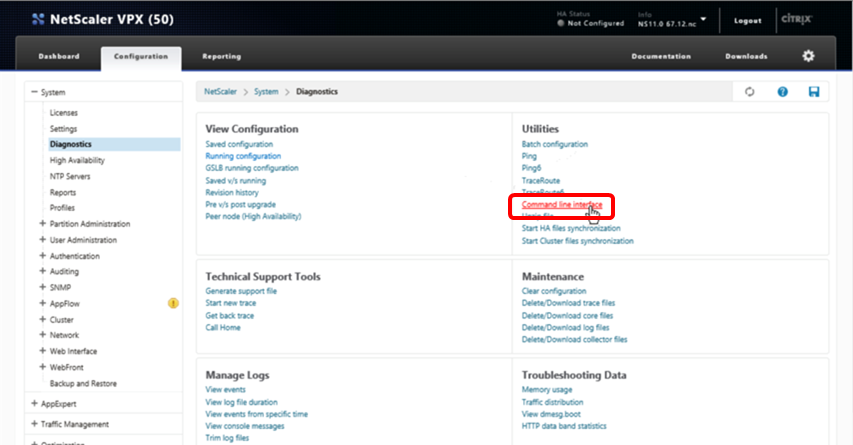853x445 pixels.
Task: Open View console messages link
Action: (x=245, y=426)
